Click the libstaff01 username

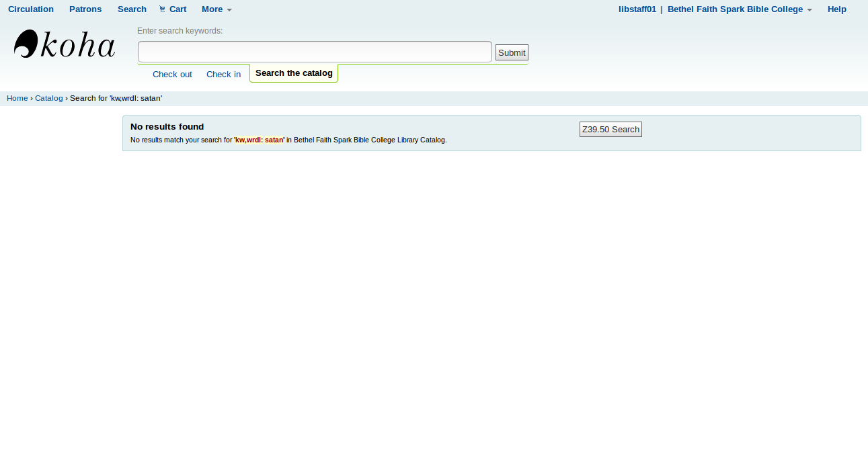point(637,9)
